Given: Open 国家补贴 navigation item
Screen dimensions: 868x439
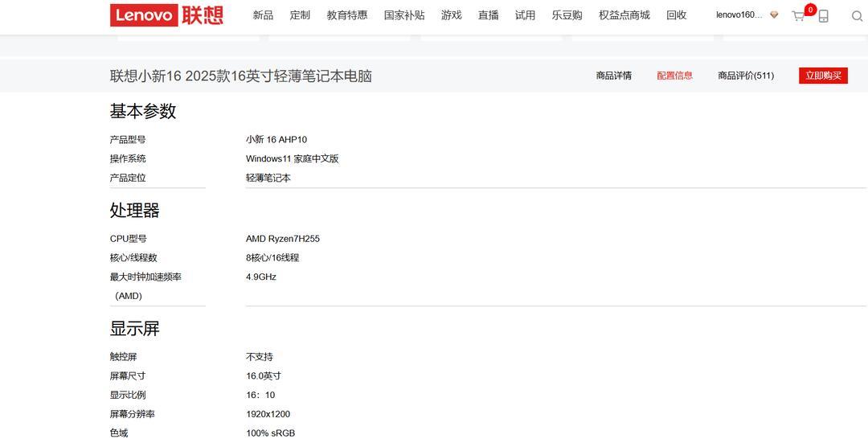Looking at the screenshot, I should coord(404,15).
